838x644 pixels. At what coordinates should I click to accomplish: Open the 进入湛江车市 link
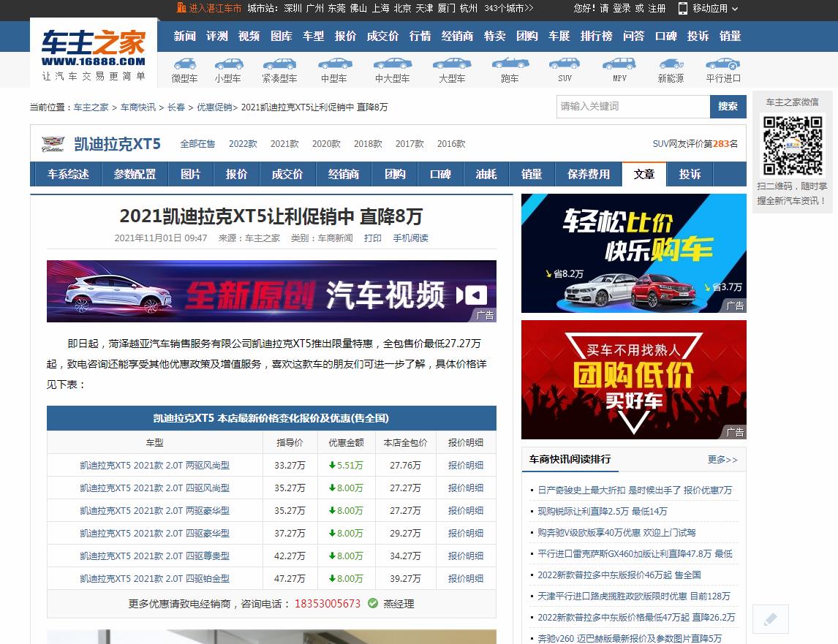pyautogui.click(x=216, y=8)
